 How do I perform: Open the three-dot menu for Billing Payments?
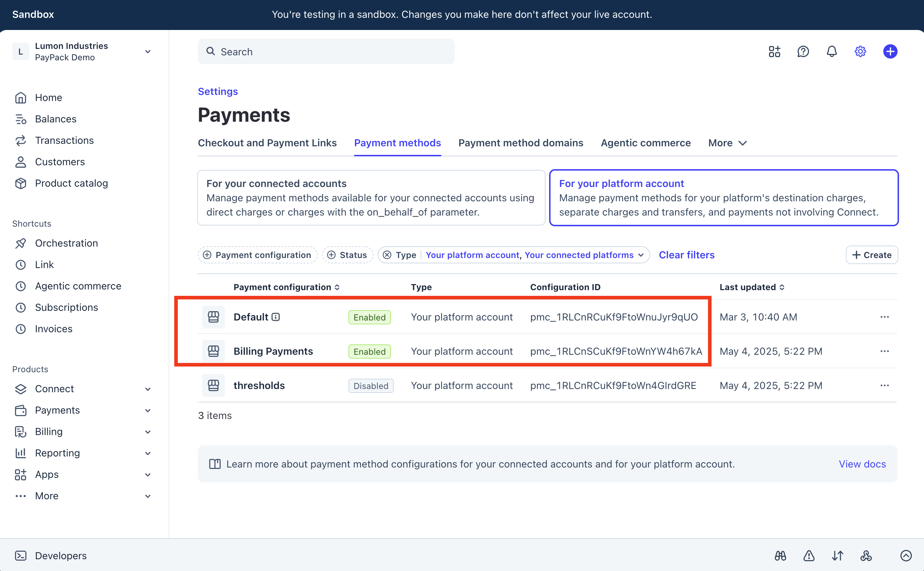[884, 351]
